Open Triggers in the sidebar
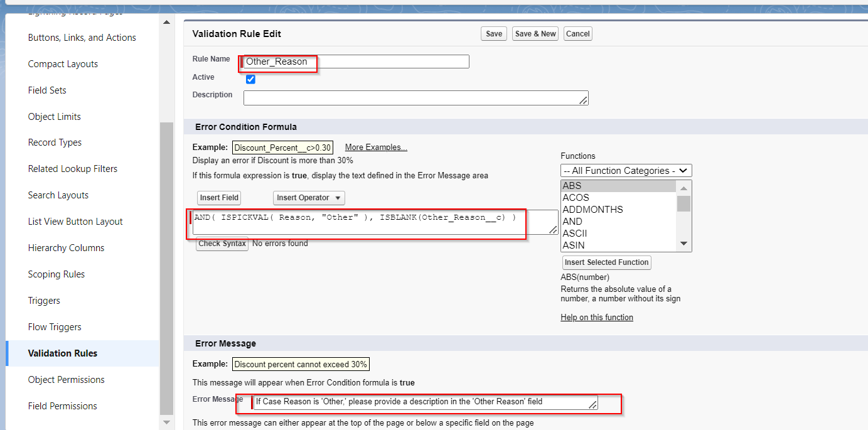The width and height of the screenshot is (868, 430). tap(44, 301)
